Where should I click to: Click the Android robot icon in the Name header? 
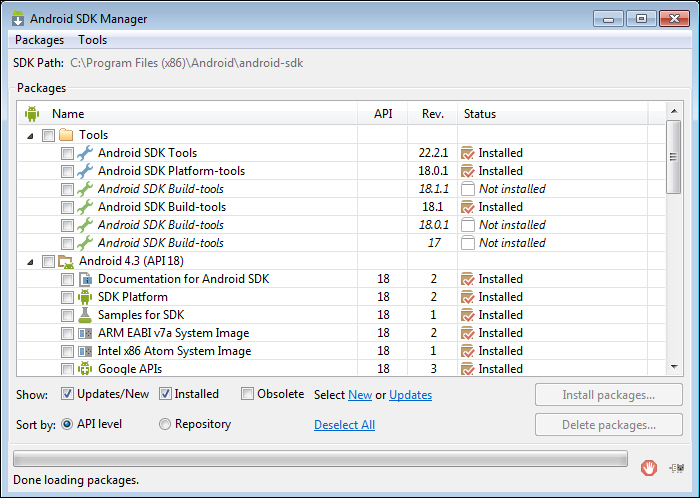click(32, 114)
